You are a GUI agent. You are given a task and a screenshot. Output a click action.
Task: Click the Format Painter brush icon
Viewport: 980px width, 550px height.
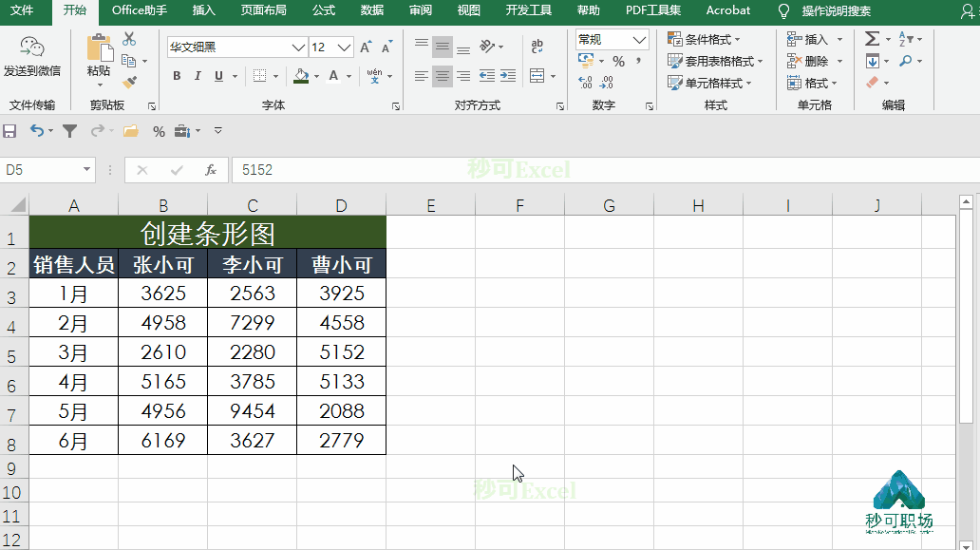point(129,82)
